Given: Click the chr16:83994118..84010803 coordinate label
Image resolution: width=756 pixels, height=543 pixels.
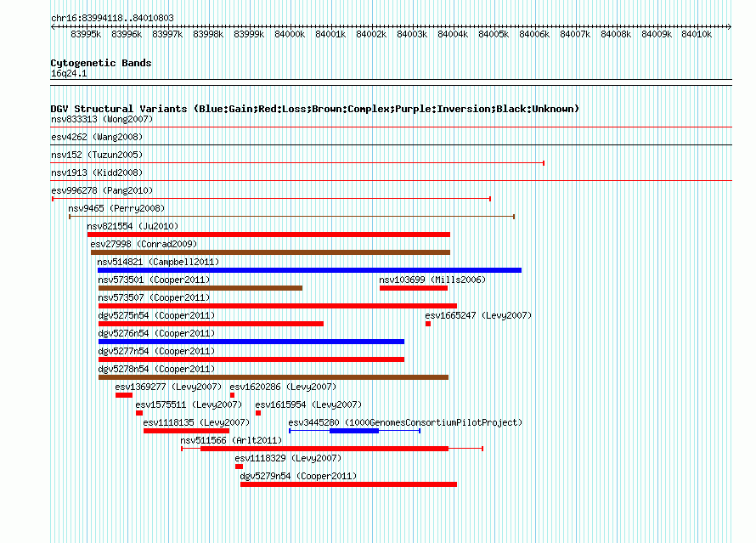Looking at the screenshot, I should pyautogui.click(x=112, y=18).
